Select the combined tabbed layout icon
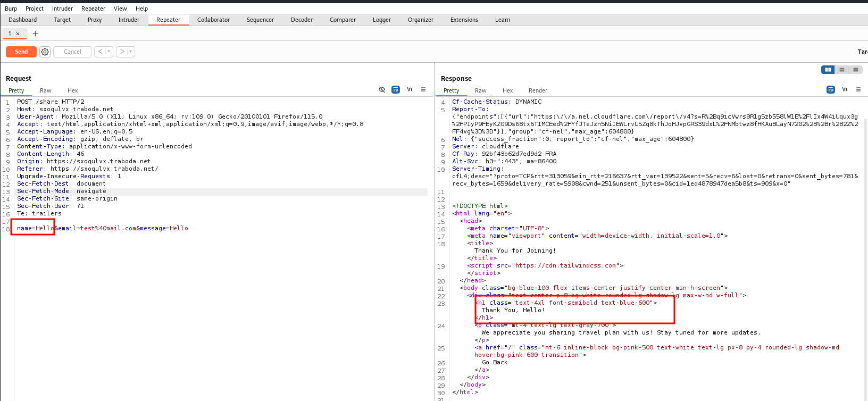Image resolution: width=868 pixels, height=401 pixels. click(x=855, y=70)
